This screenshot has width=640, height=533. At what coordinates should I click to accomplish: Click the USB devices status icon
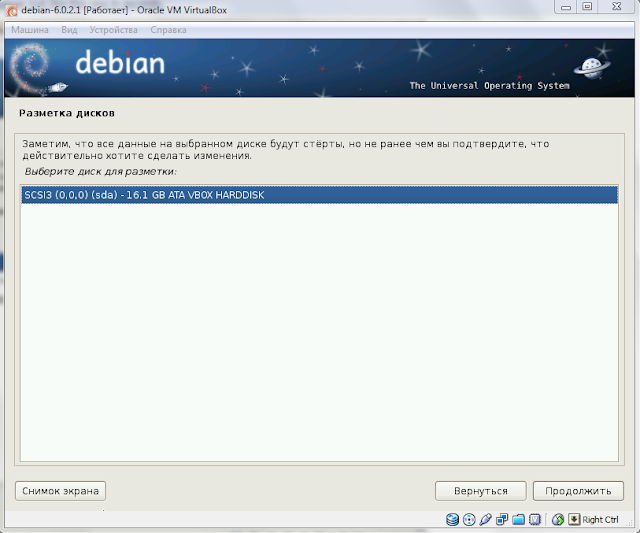[485, 519]
